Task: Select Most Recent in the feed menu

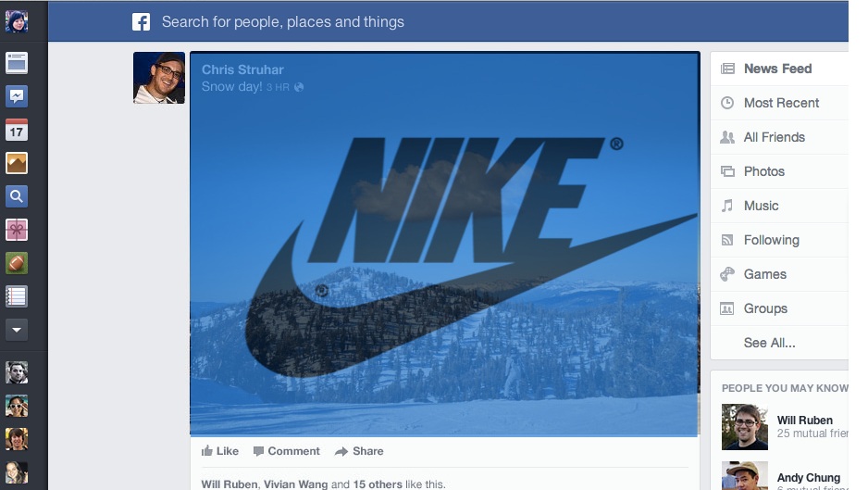Action: pos(779,103)
